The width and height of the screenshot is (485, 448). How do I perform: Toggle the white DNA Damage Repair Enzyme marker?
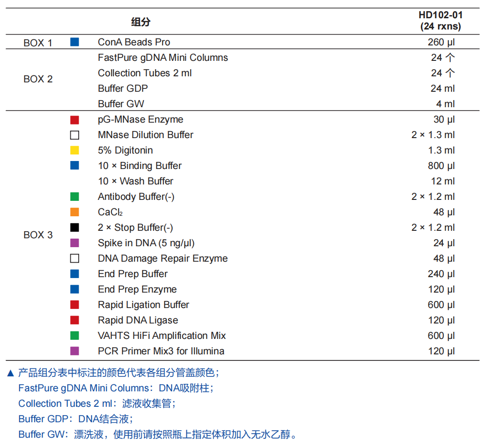pyautogui.click(x=74, y=258)
